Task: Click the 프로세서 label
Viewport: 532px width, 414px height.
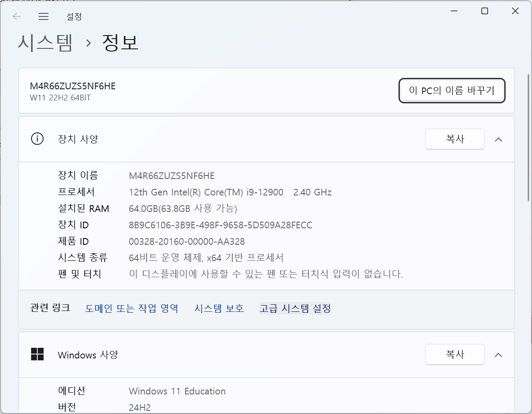Action: pyautogui.click(x=76, y=192)
